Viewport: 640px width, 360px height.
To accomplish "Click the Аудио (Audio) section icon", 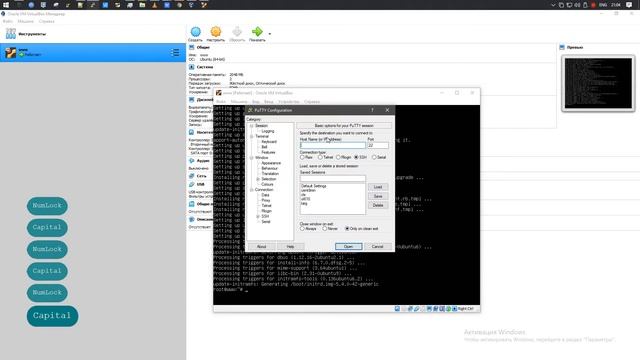I will 191,161.
